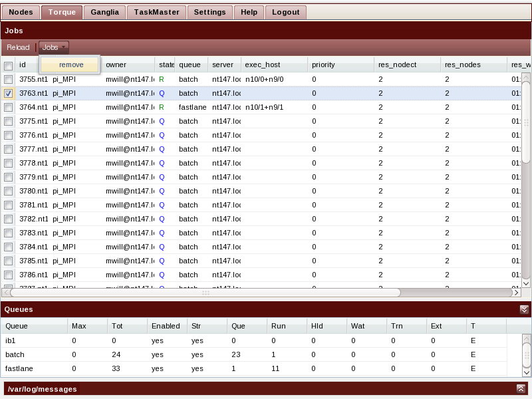
Task: Switch to the Torque tab
Action: pyautogui.click(x=62, y=12)
